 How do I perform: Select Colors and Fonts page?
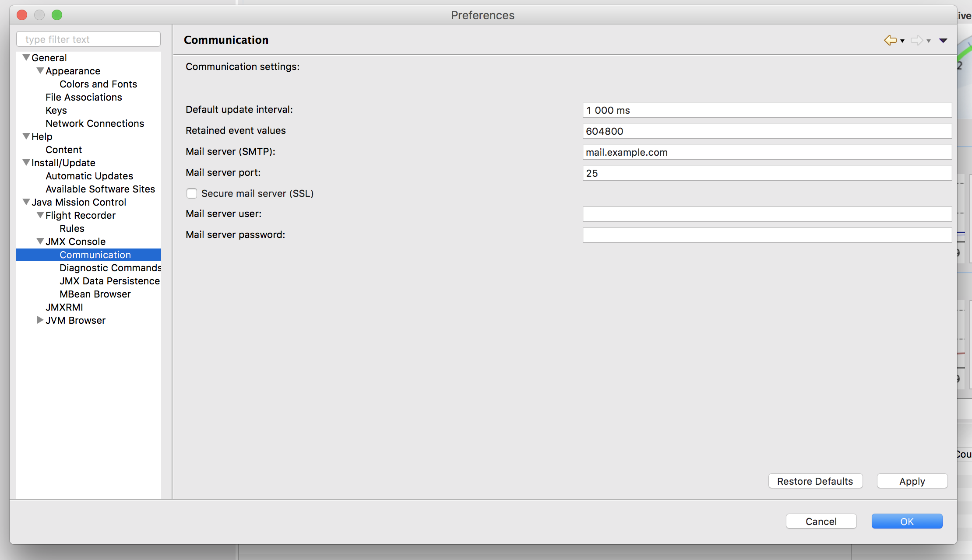[x=98, y=84]
